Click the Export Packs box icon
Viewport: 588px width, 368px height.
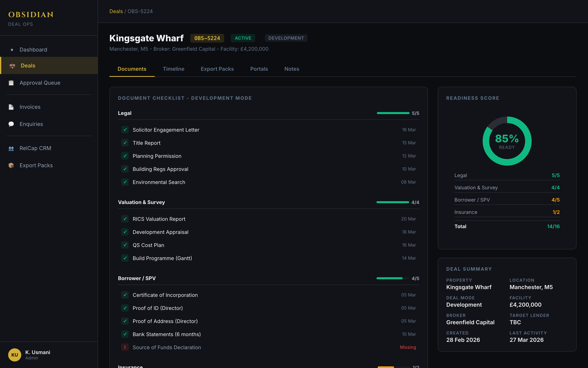(11, 166)
